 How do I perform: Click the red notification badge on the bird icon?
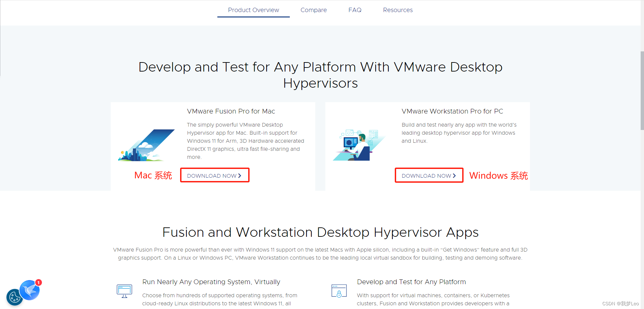coord(39,282)
